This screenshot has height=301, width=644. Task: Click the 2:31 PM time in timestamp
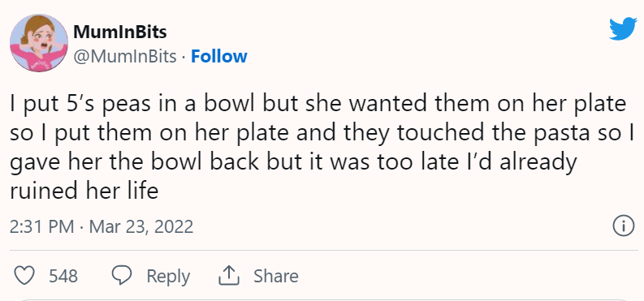point(42,227)
